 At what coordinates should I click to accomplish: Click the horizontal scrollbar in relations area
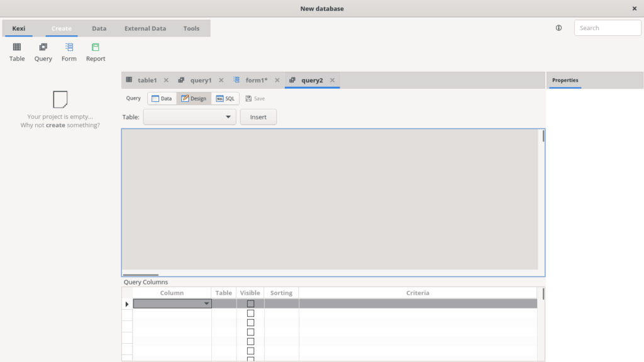click(141, 274)
